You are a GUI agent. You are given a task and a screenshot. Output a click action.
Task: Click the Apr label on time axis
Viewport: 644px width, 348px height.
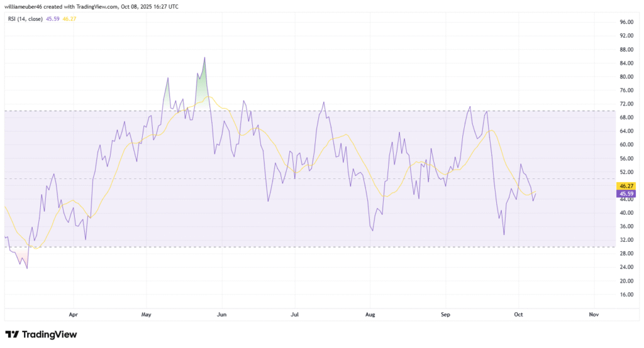pos(73,313)
